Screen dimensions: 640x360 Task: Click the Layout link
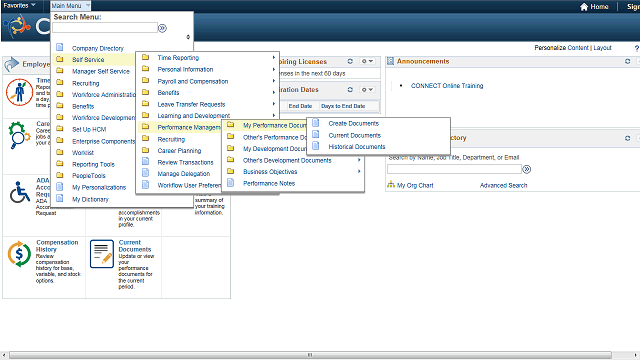pyautogui.click(x=602, y=48)
